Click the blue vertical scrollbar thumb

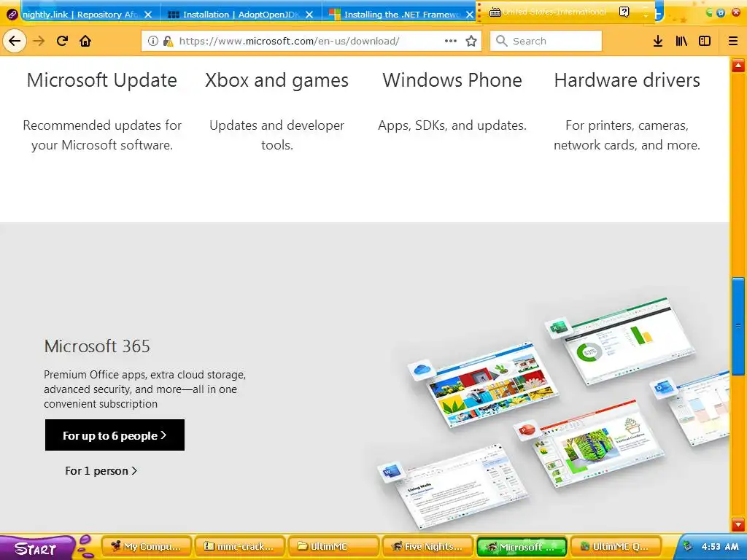click(x=738, y=326)
